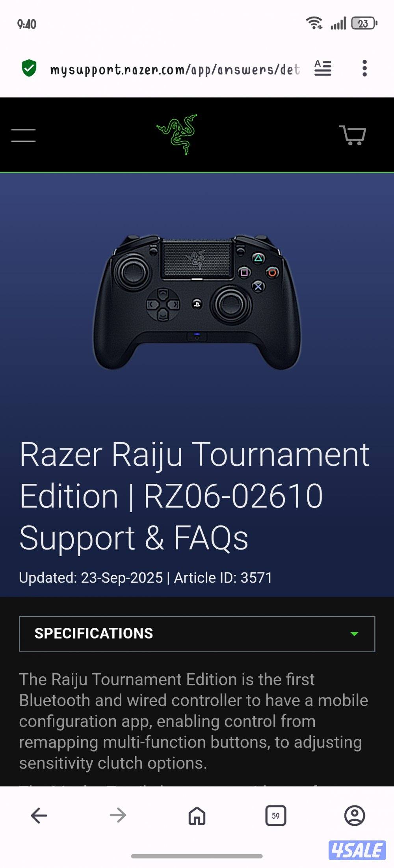Tap the green Razer snake logo
The height and width of the screenshot is (868, 394).
pos(177,134)
